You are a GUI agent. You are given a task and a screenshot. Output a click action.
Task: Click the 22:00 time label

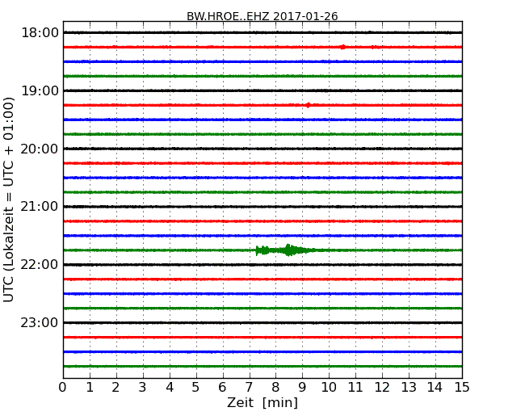[40, 265]
